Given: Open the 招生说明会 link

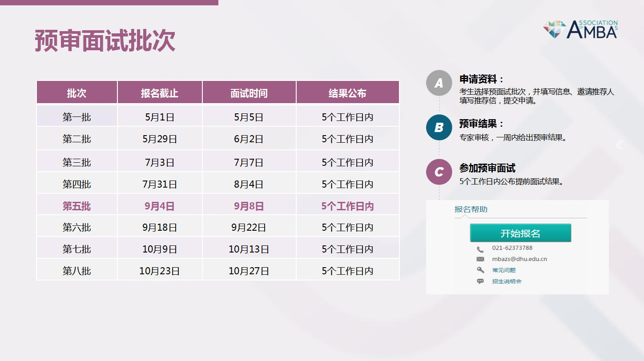Looking at the screenshot, I should 507,281.
